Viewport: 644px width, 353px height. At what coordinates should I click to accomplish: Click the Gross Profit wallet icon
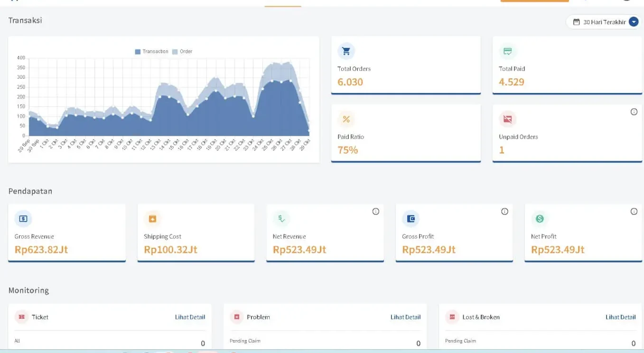411,219
